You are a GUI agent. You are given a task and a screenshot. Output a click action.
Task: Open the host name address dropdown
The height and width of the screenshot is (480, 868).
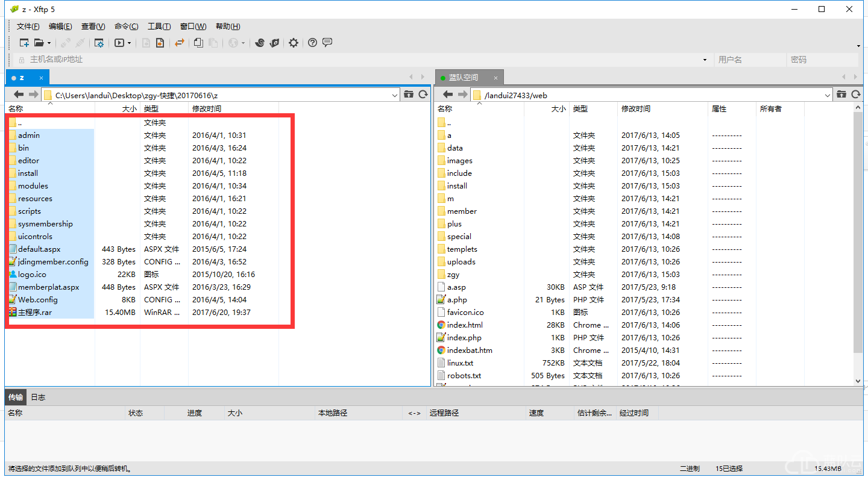[705, 60]
